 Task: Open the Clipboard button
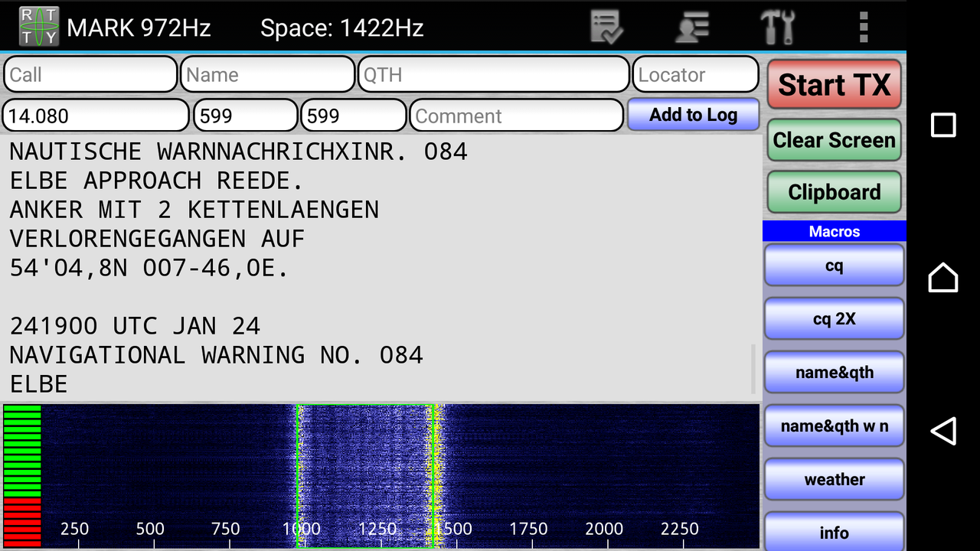pos(835,192)
